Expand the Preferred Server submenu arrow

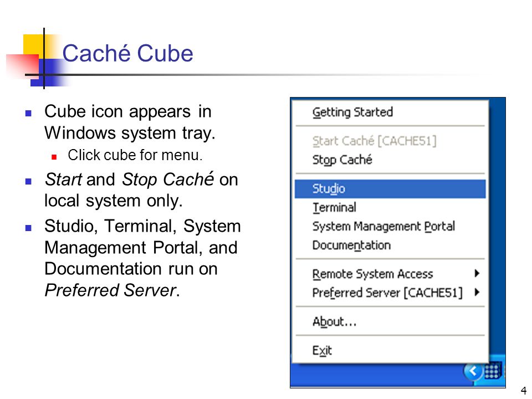tap(477, 292)
